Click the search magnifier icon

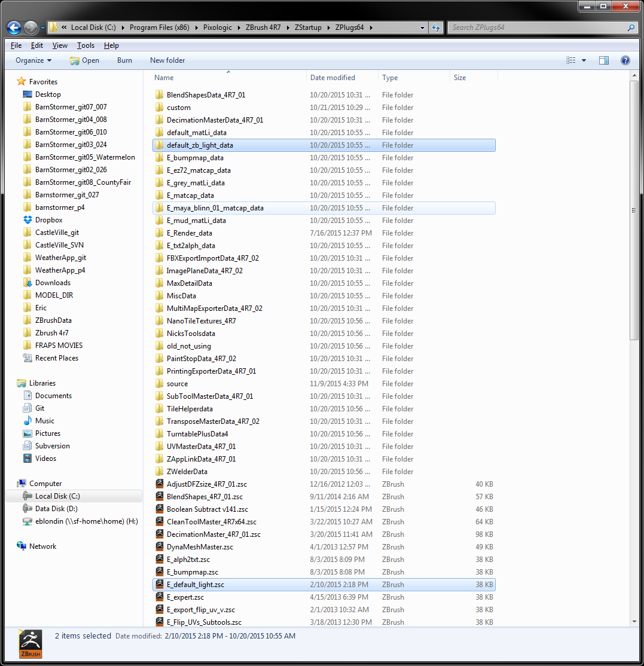click(631, 28)
